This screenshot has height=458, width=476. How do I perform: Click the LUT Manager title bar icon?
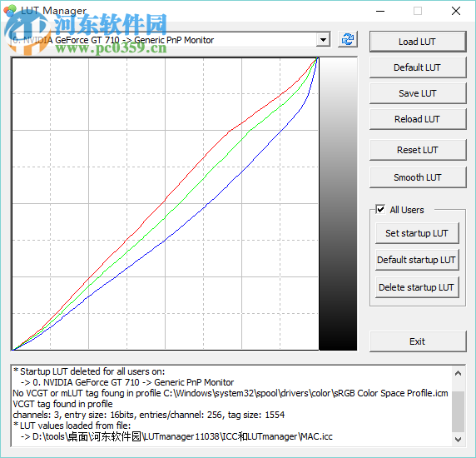[x=10, y=11]
